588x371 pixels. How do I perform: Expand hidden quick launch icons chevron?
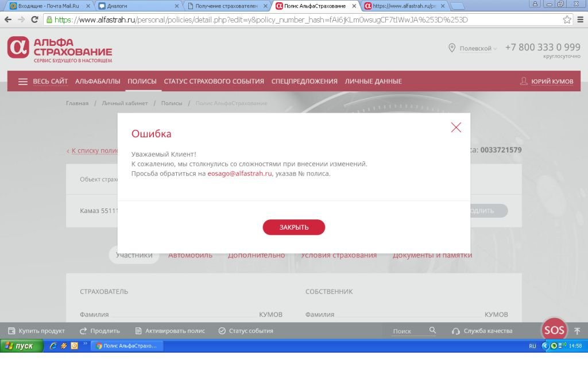[x=85, y=343]
